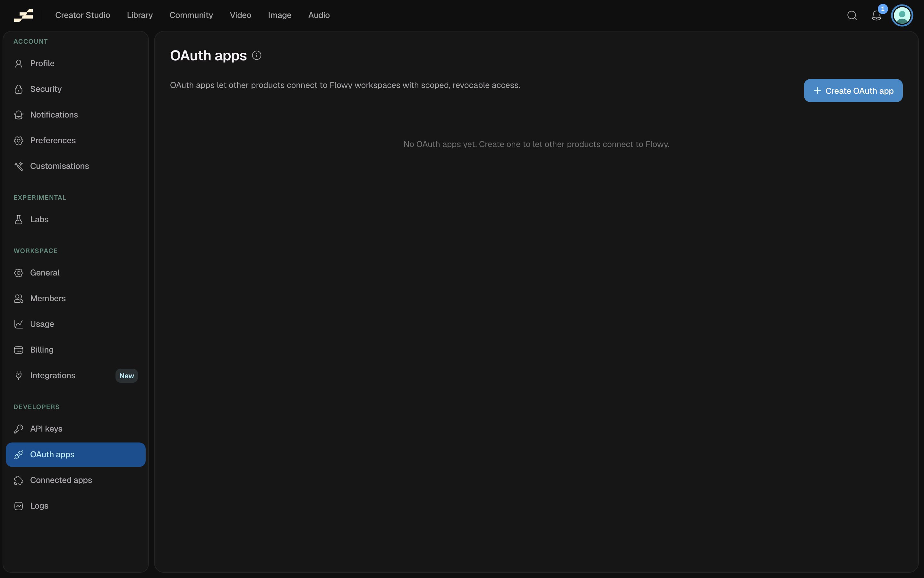Click the Logs icon in sidebar
This screenshot has width=924, height=578.
(x=18, y=506)
